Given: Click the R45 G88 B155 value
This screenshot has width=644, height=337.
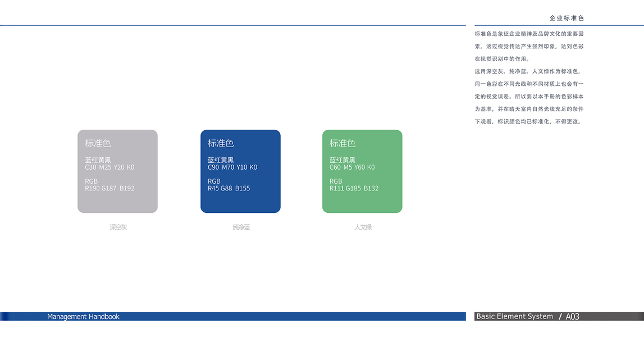Looking at the screenshot, I should coord(229,188).
